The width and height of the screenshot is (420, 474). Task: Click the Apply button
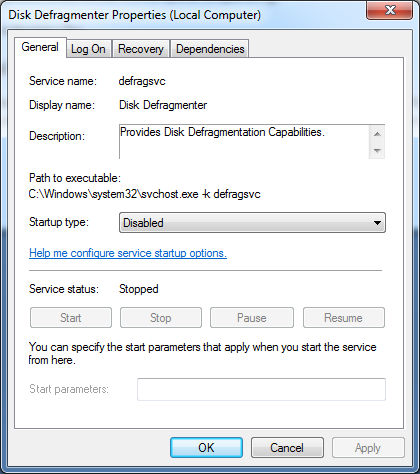click(368, 448)
